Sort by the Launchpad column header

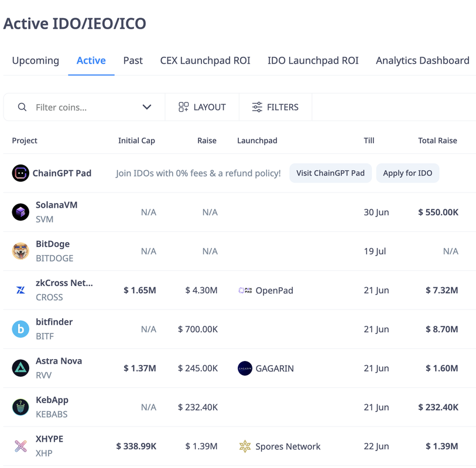(257, 140)
